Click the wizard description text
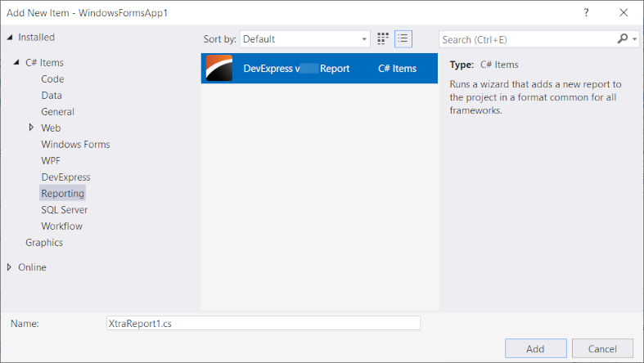The image size is (644, 363). pos(535,97)
